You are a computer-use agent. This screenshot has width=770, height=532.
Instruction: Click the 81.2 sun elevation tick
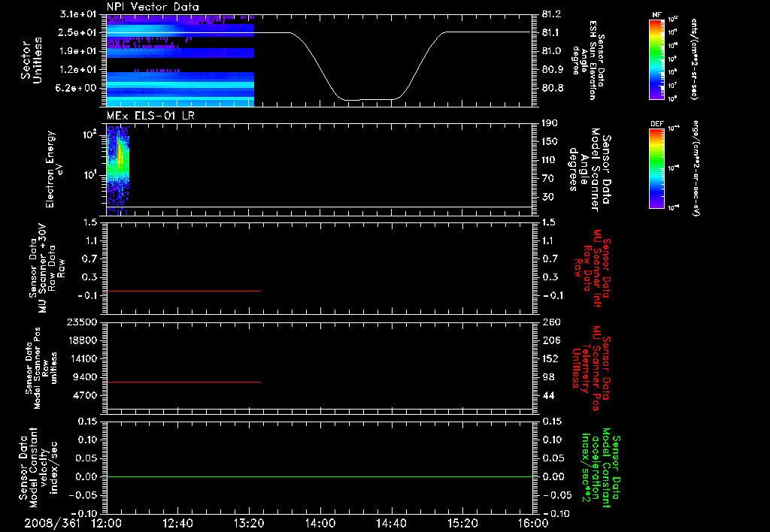click(x=551, y=14)
